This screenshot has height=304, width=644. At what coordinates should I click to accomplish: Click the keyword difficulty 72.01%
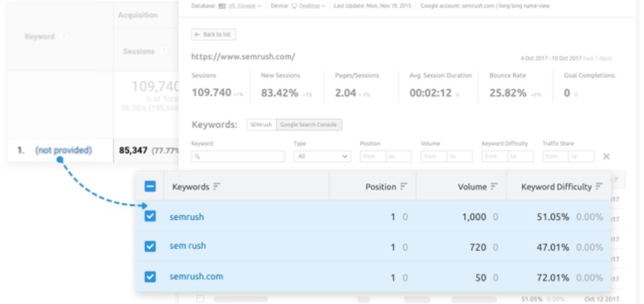coord(553,278)
